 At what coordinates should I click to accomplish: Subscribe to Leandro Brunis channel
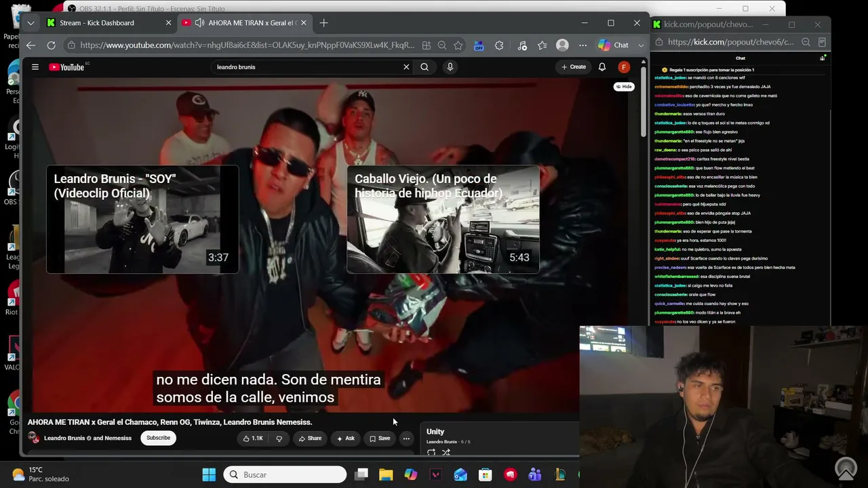point(159,438)
